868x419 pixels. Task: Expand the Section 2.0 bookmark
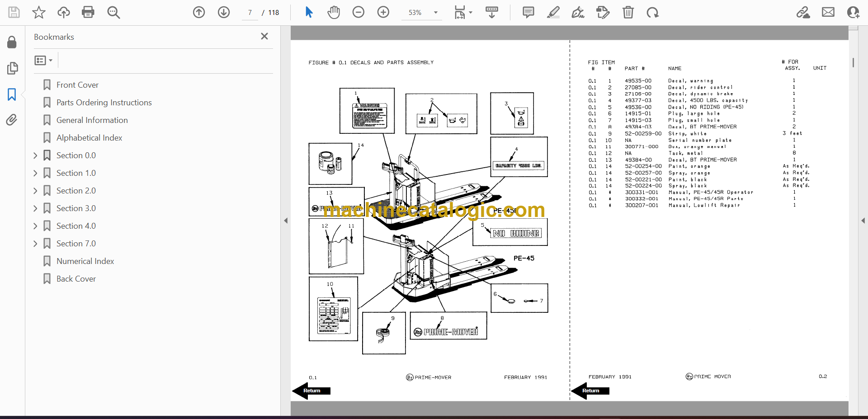point(35,191)
